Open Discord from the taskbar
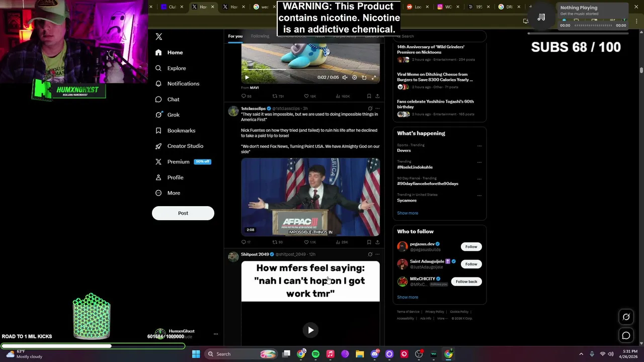This screenshot has width=644, height=362. pyautogui.click(x=374, y=354)
